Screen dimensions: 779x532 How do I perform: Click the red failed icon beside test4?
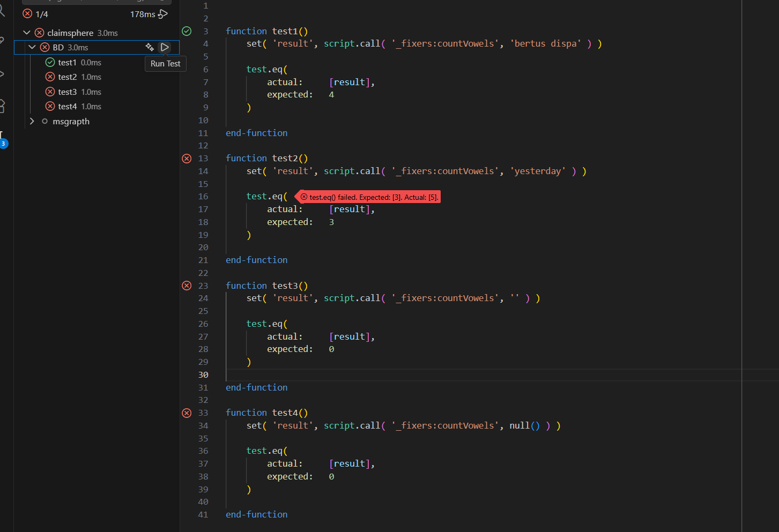50,106
